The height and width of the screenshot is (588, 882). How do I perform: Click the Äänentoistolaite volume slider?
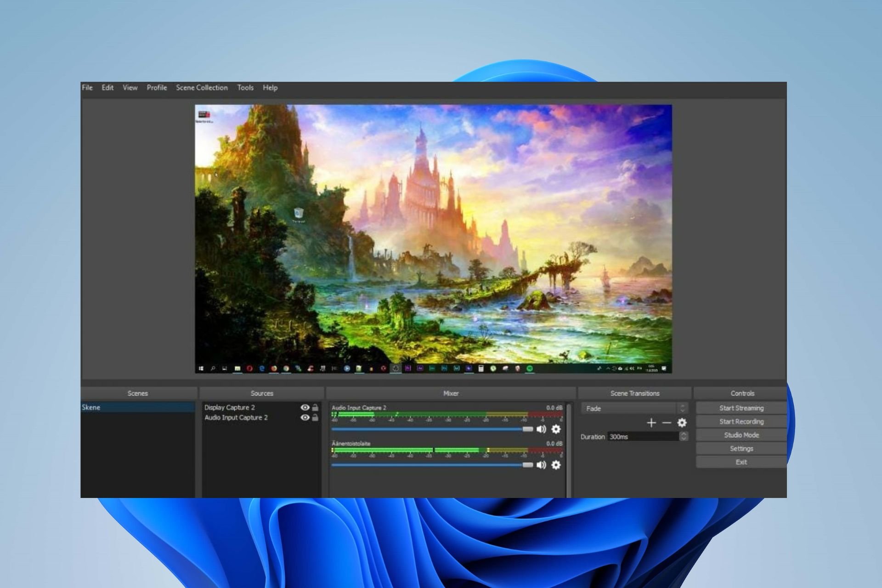click(432, 465)
